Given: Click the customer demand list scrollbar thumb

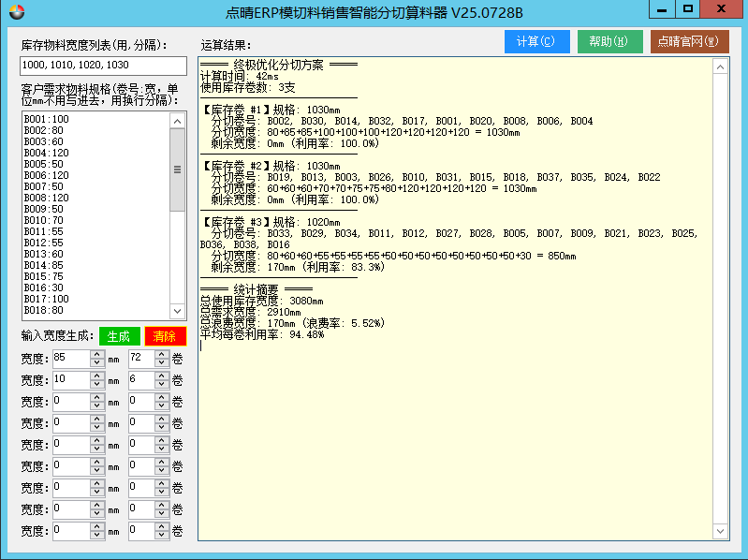Looking at the screenshot, I should (178, 170).
